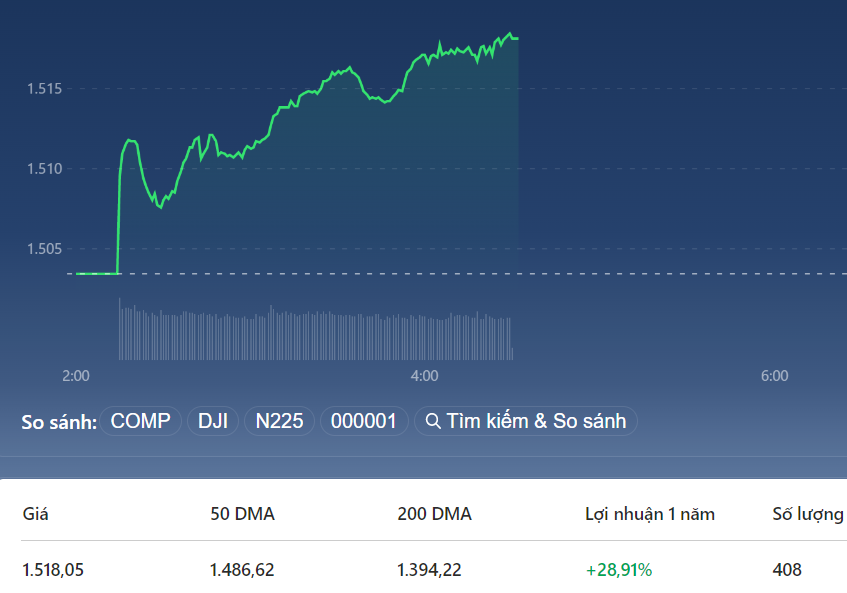Click the magnifier icon in compare bar
The width and height of the screenshot is (847, 593).
point(433,421)
